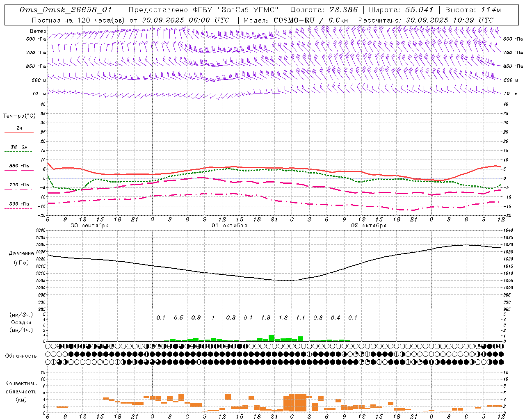Screen dimensions: 525x420
Task: Click the 30 сентября date label
Action: pyautogui.click(x=90, y=226)
